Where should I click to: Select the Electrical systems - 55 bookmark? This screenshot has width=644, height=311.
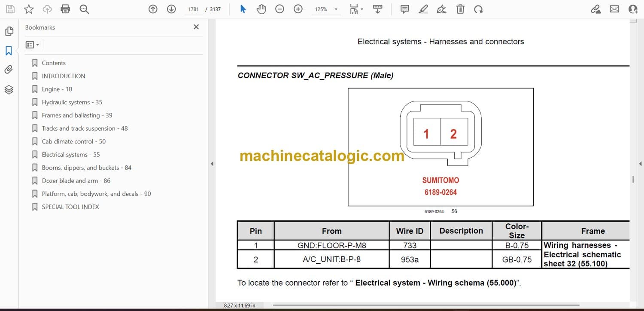pyautogui.click(x=71, y=155)
